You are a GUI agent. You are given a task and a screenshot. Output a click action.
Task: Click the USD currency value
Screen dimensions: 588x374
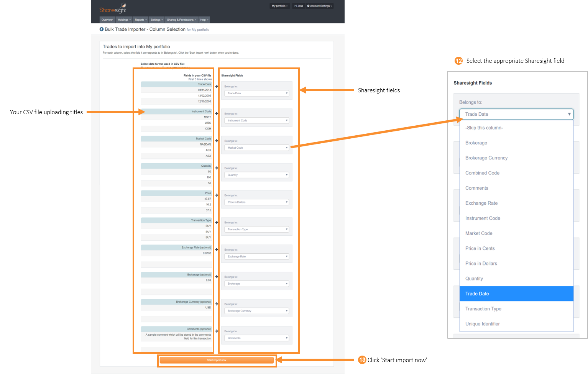tap(208, 308)
